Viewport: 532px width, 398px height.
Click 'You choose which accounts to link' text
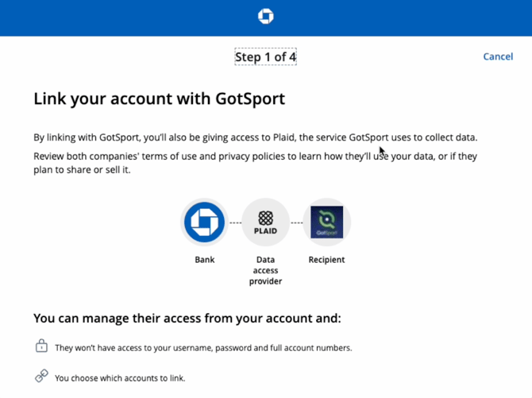pos(119,378)
